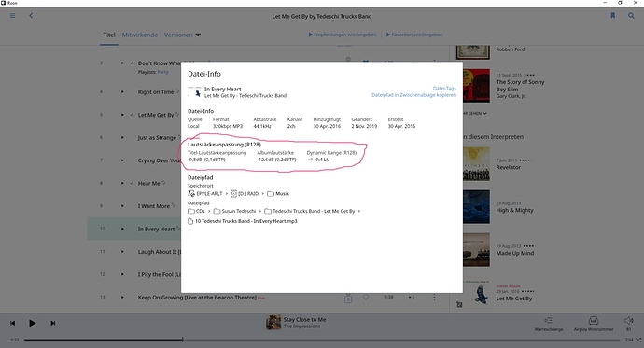This screenshot has height=348, width=644.
Task: Open The Story of Sonny Boy Slim cover
Action: tap(476, 86)
